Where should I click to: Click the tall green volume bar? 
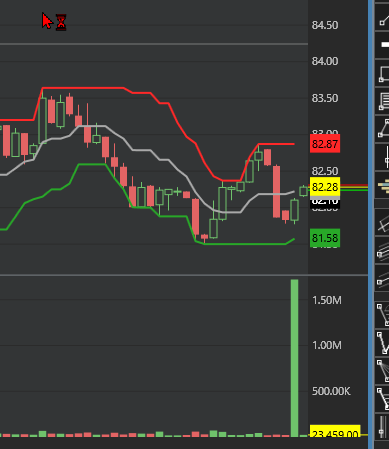click(294, 358)
